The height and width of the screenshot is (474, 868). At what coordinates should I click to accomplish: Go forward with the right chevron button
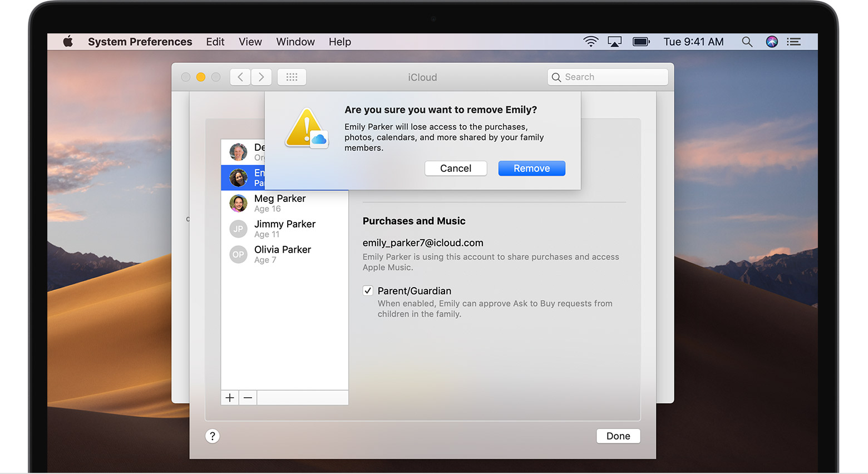[x=261, y=77]
